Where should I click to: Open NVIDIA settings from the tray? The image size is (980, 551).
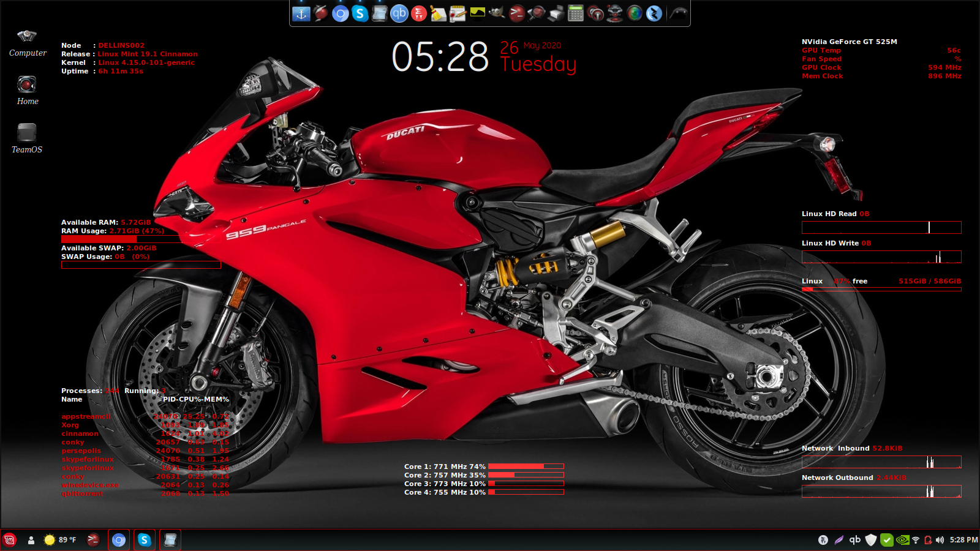click(x=902, y=540)
